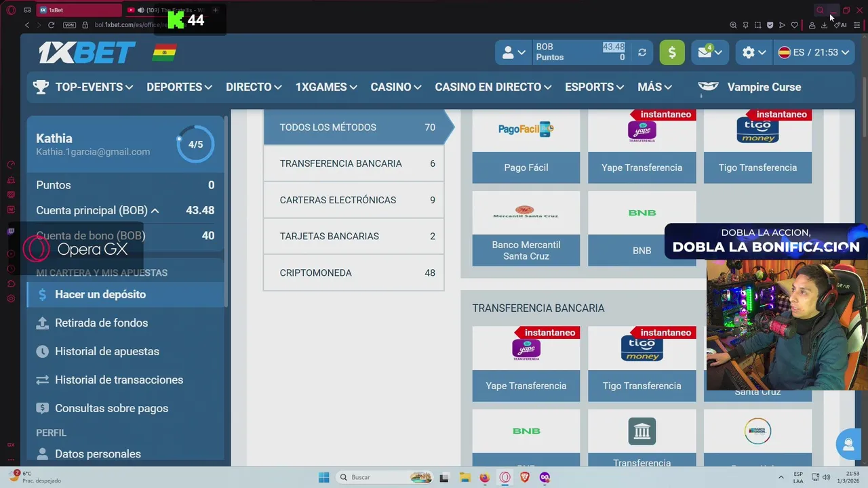Image resolution: width=868 pixels, height=488 pixels.
Task: Open the snapshot capture icon
Action: [x=757, y=25]
